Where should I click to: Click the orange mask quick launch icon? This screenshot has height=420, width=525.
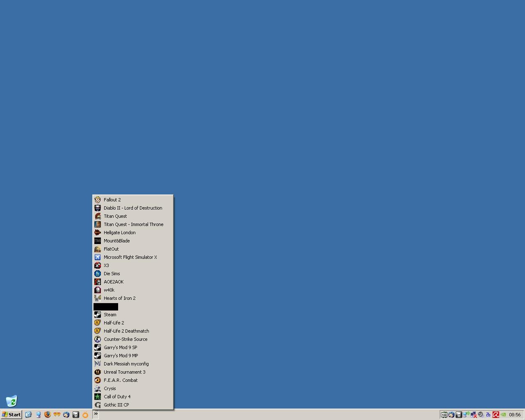tap(57, 415)
